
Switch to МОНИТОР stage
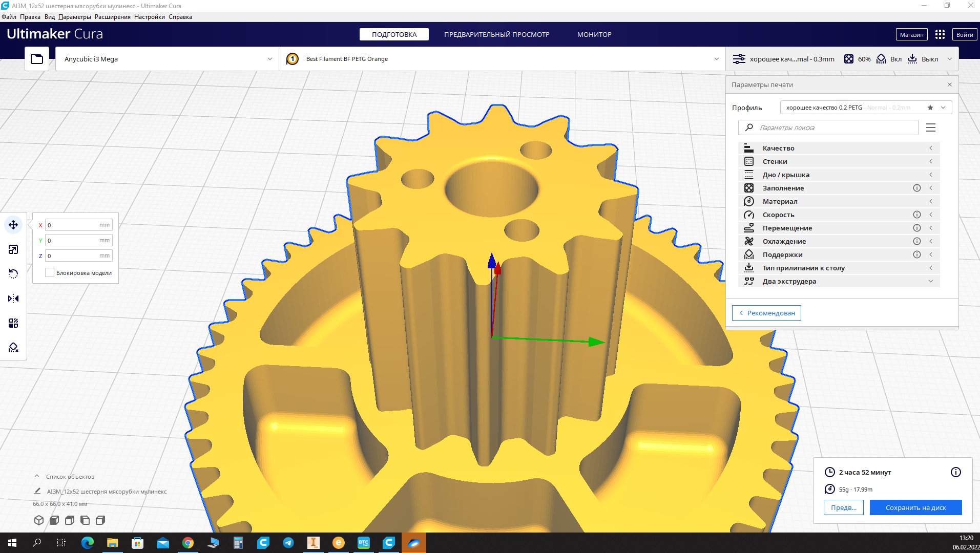pyautogui.click(x=594, y=34)
